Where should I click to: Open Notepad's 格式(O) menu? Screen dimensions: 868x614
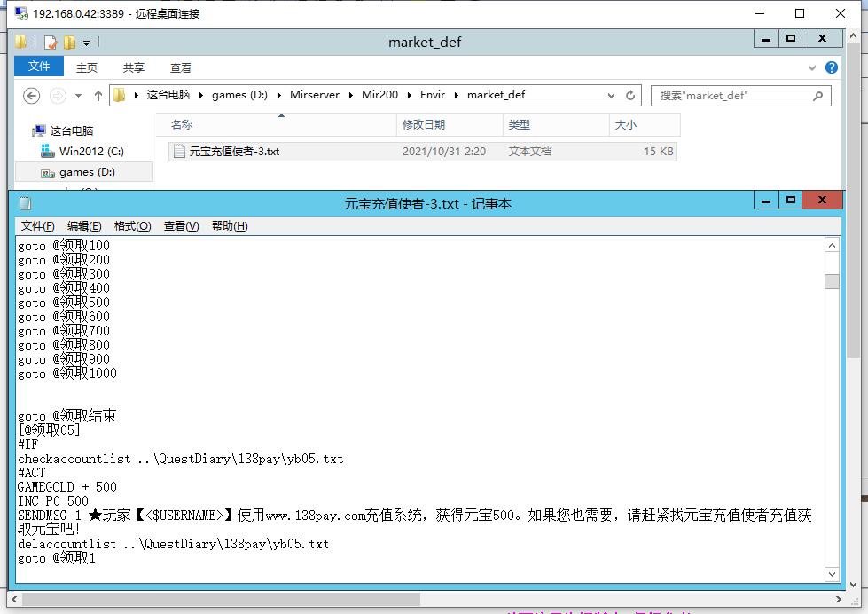pos(132,226)
